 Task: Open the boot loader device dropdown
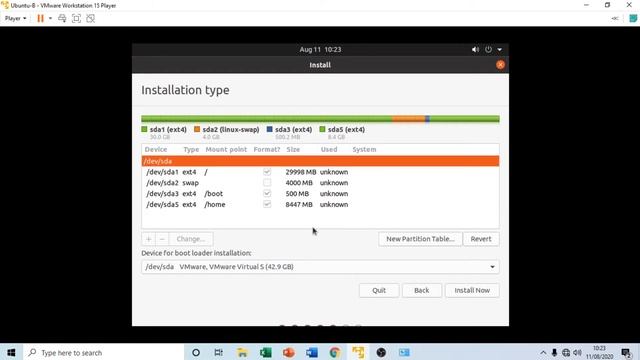coord(320,267)
